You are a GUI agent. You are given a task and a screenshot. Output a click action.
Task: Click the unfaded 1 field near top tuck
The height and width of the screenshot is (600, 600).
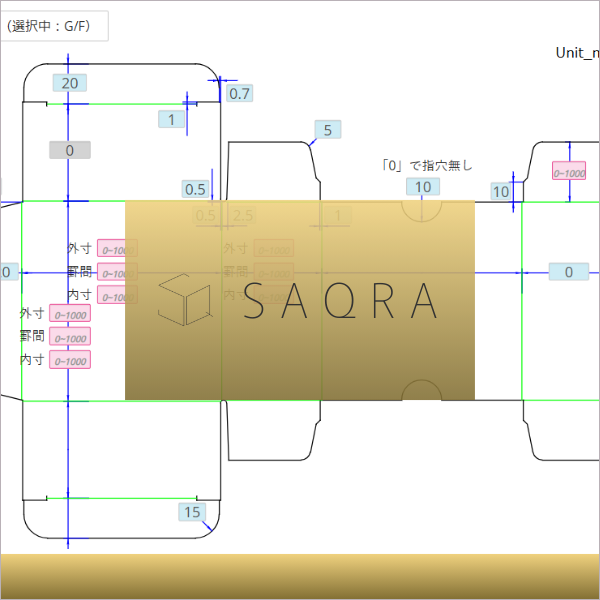171,119
